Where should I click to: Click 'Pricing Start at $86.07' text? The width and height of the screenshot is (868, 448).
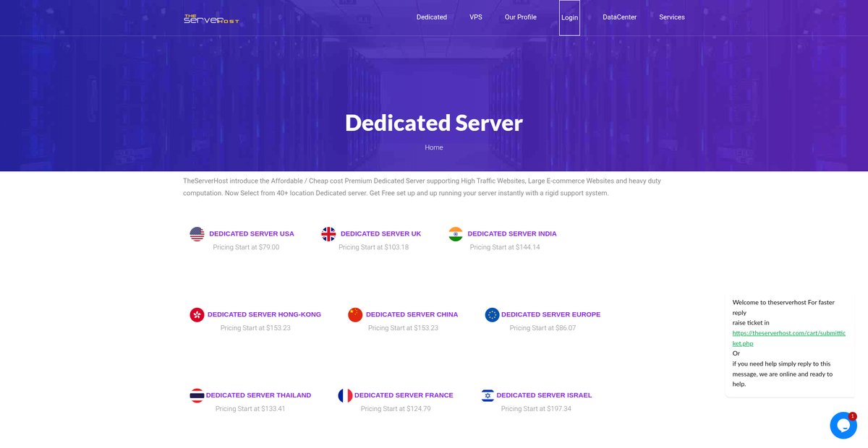(x=543, y=328)
